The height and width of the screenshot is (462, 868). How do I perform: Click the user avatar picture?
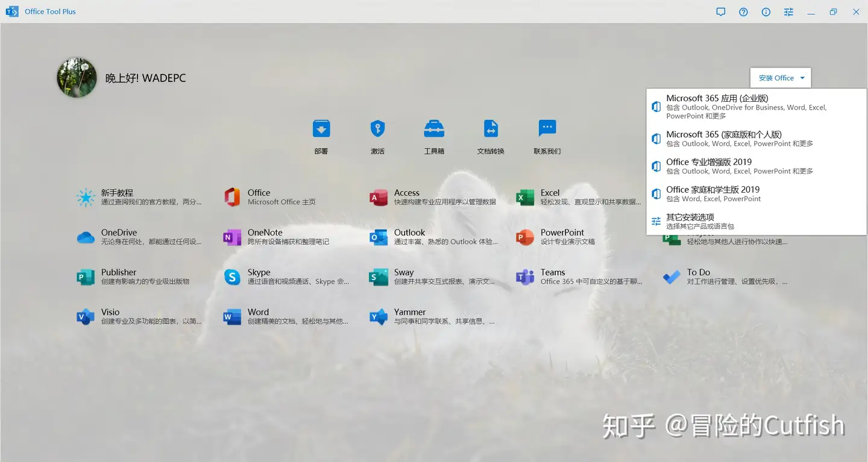(x=77, y=78)
